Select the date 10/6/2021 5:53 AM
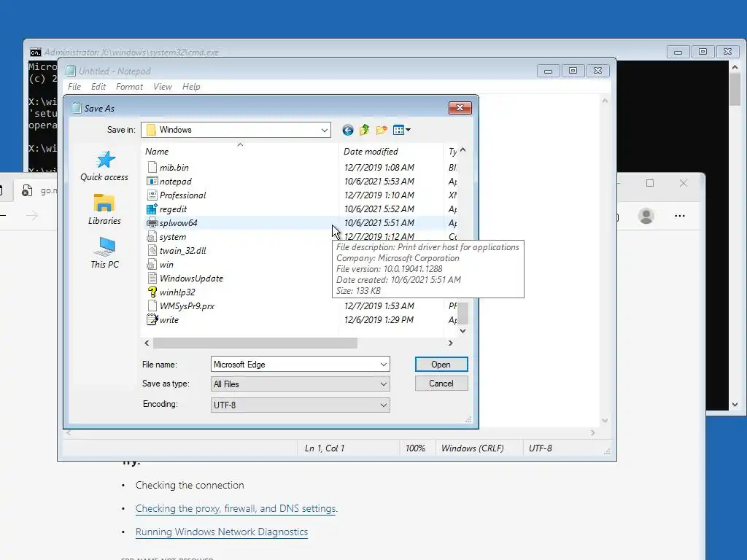 (379, 181)
